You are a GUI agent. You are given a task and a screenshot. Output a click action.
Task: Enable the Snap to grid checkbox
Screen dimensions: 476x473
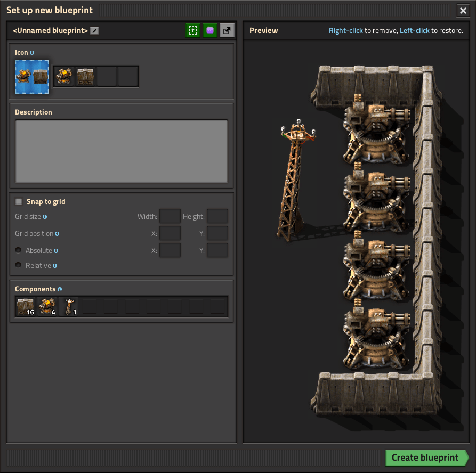pos(19,201)
